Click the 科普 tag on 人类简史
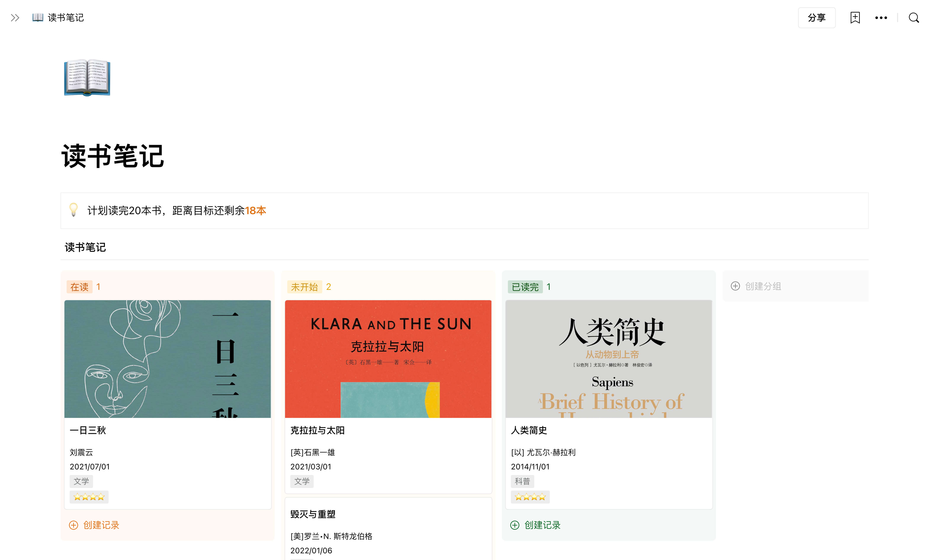The image size is (929, 560). (x=522, y=481)
